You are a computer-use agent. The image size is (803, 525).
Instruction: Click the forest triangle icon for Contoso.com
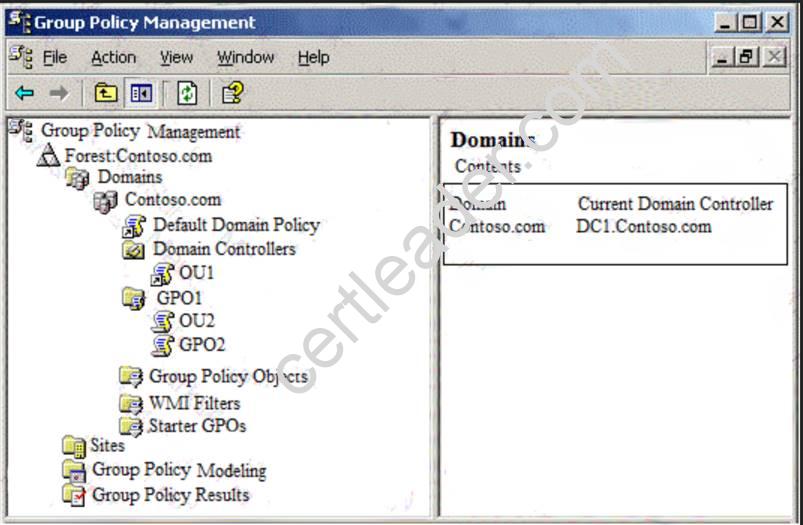(x=49, y=155)
